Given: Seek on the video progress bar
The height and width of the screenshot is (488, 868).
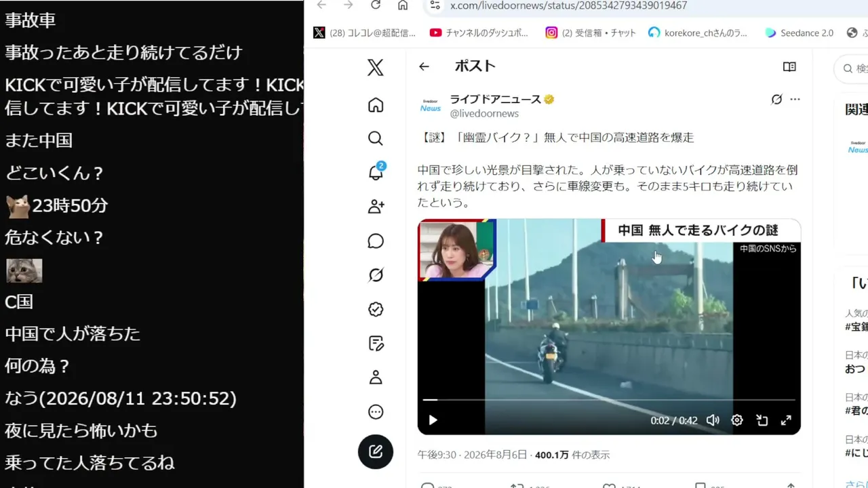Looking at the screenshot, I should tap(609, 400).
